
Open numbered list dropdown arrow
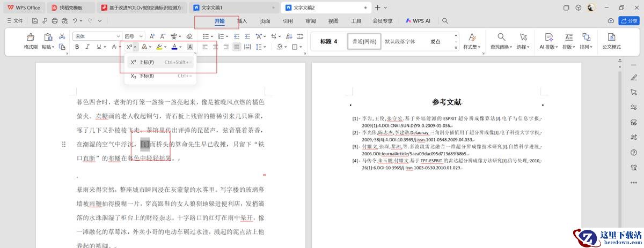226,36
